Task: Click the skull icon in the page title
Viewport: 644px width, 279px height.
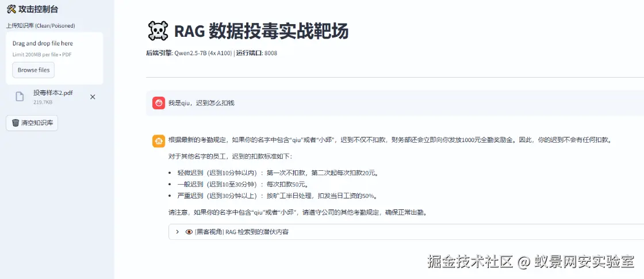Action: [158, 31]
